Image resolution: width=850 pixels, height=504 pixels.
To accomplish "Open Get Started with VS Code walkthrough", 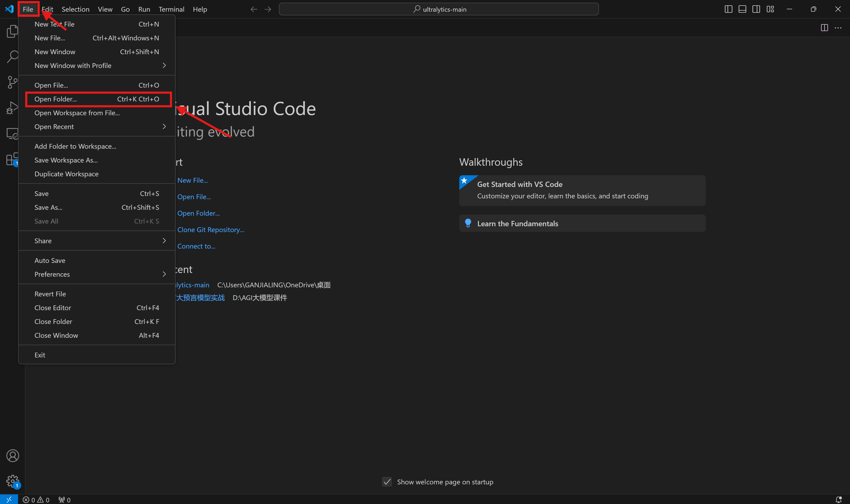I will point(582,191).
